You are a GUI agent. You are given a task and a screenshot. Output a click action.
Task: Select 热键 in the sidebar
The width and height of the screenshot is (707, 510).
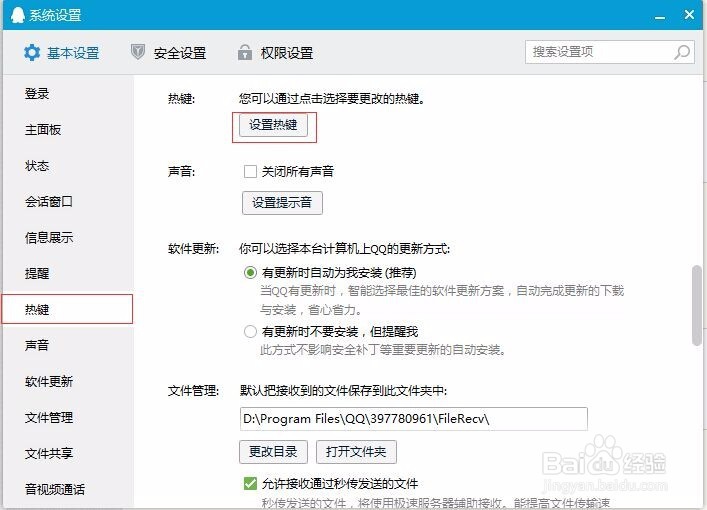pyautogui.click(x=67, y=309)
